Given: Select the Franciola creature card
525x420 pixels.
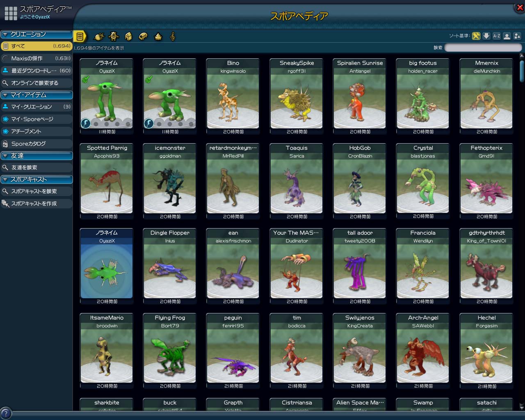Looking at the screenshot, I should [423, 266].
